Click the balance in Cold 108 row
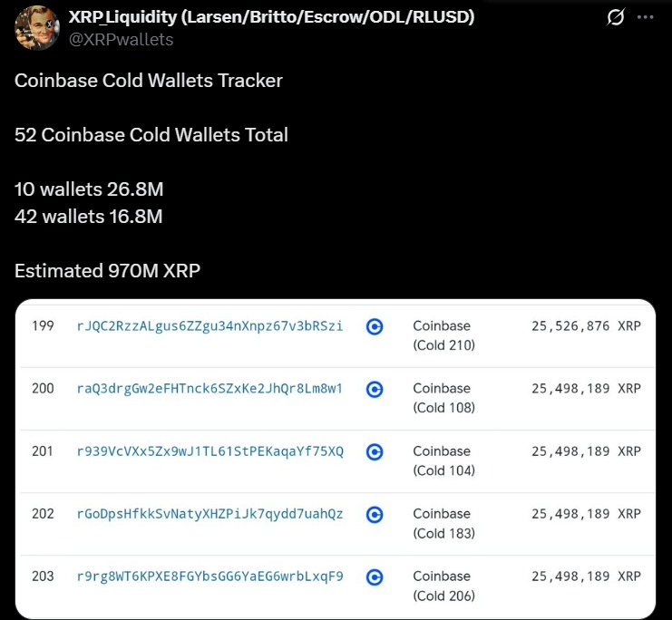This screenshot has width=672, height=620. 586,389
